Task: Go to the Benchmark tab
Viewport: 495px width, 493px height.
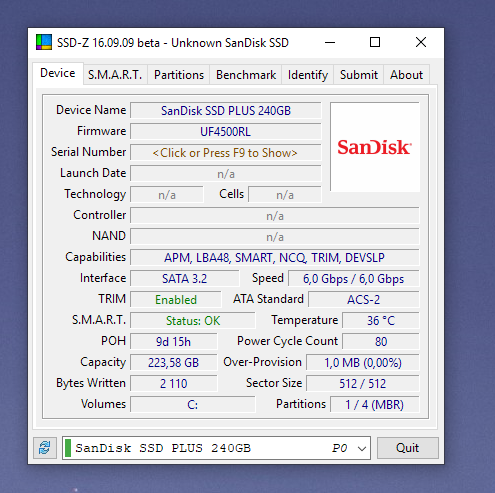Action: 246,75
